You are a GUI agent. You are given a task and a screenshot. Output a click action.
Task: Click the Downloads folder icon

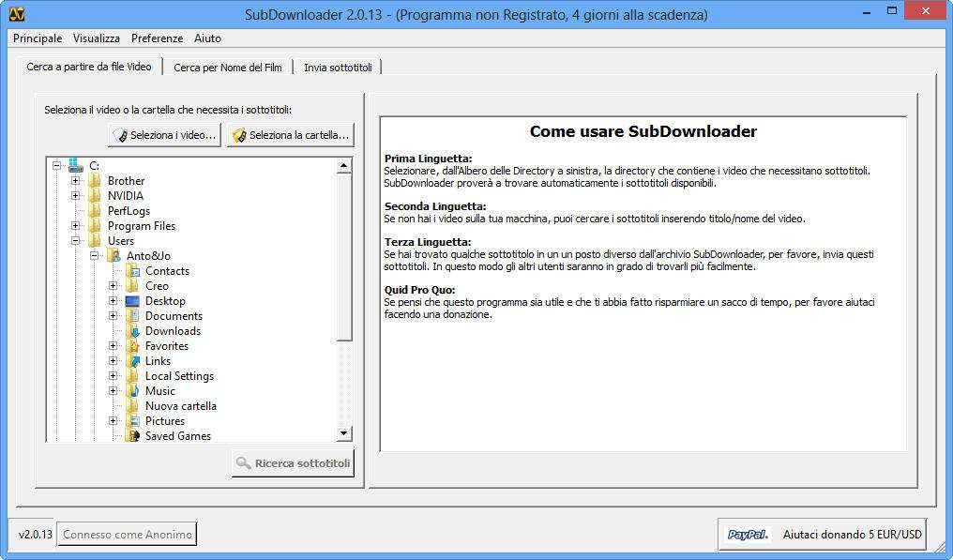132,331
